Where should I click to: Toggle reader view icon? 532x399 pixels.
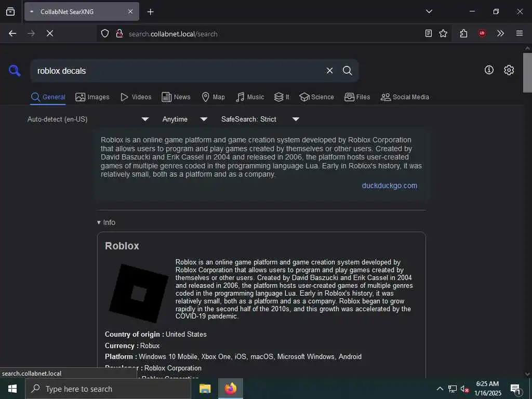(429, 33)
